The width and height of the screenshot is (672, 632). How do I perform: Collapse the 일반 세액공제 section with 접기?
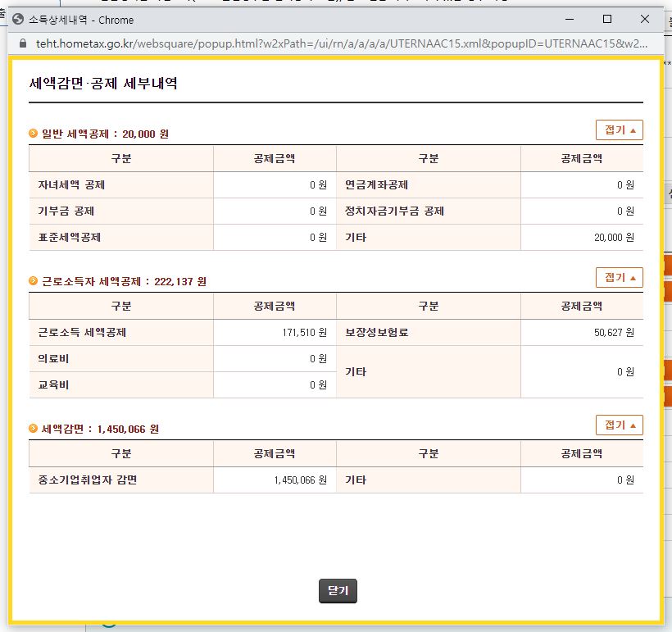coord(619,130)
